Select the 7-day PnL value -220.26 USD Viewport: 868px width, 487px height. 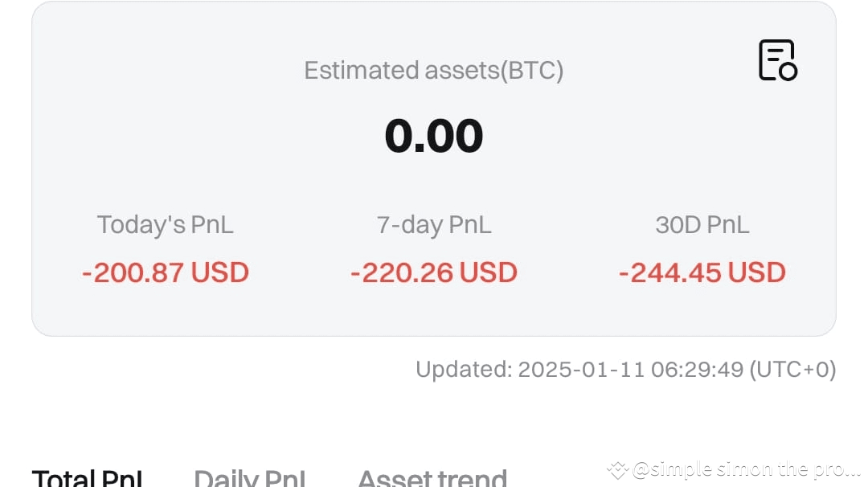click(433, 272)
